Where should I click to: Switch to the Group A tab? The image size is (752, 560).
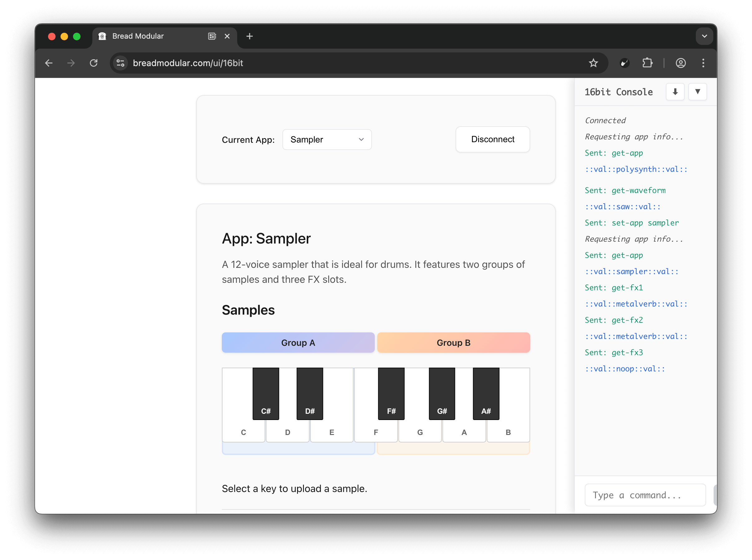(298, 342)
